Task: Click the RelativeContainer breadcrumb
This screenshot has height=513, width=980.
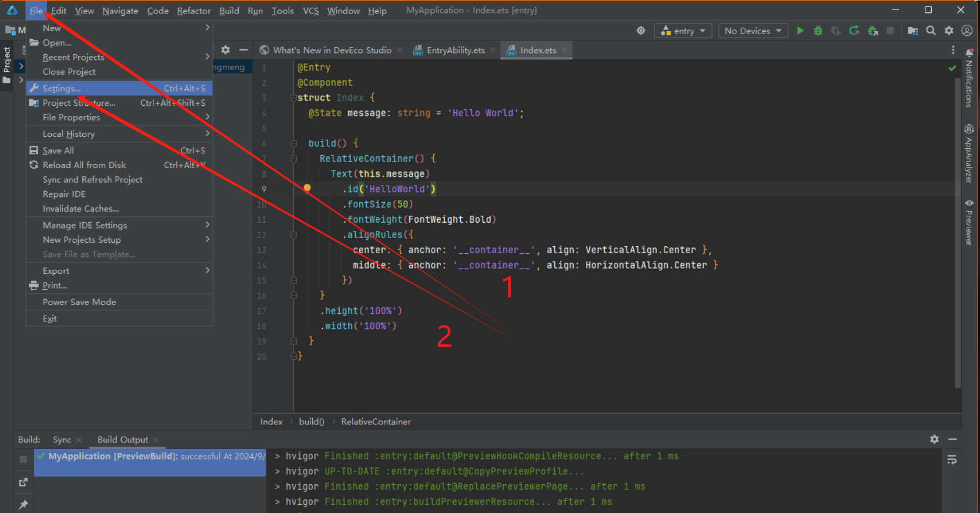Action: coord(376,421)
